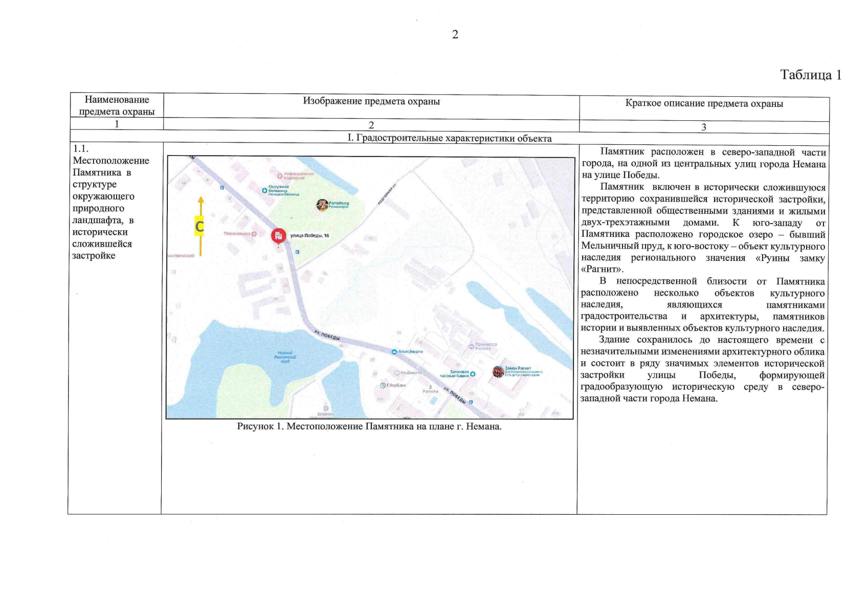The image size is (868, 614).
Task: Open the Замок Рагнит photo marker
Action: pos(498,371)
